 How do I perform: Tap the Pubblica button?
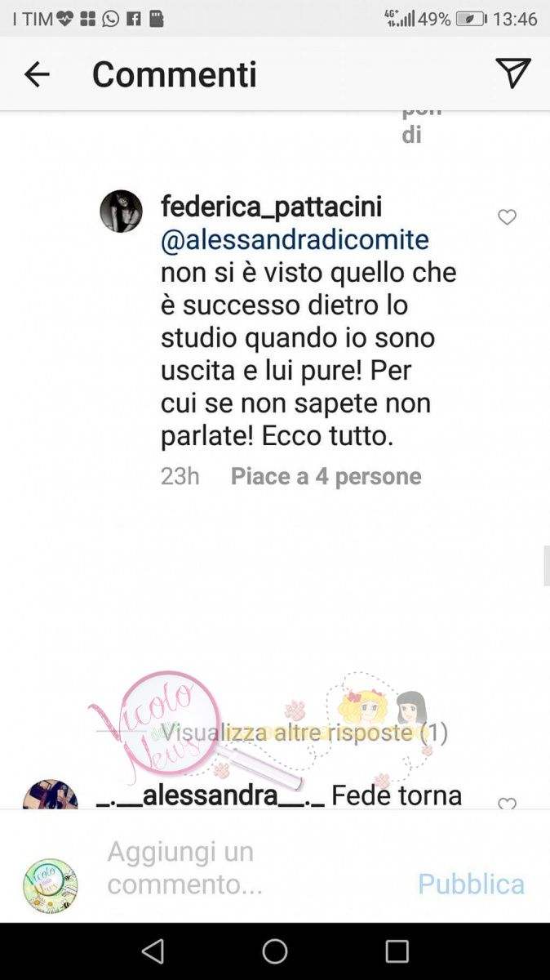(471, 884)
